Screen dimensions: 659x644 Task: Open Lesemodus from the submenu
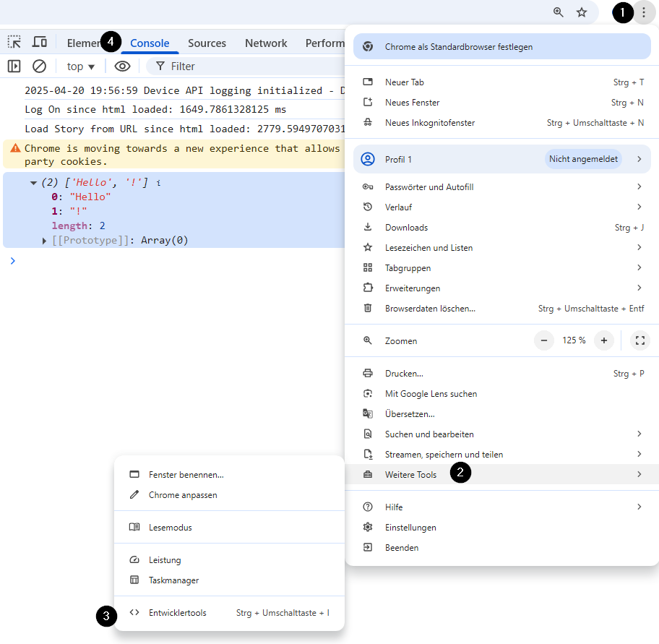pos(230,527)
